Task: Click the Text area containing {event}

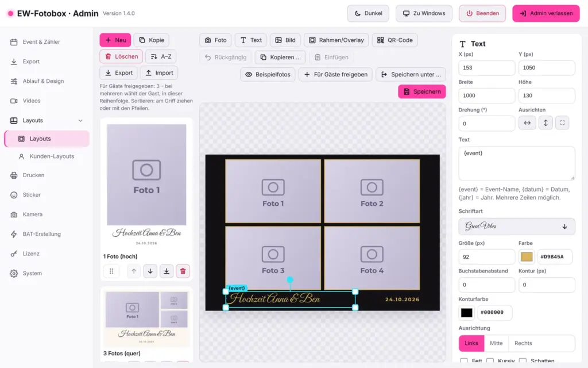Action: tap(517, 163)
